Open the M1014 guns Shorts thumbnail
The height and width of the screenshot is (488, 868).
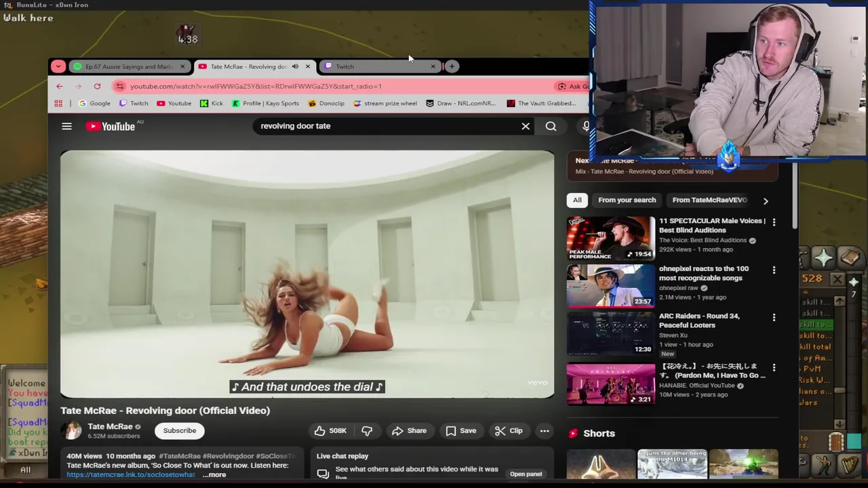click(x=672, y=464)
